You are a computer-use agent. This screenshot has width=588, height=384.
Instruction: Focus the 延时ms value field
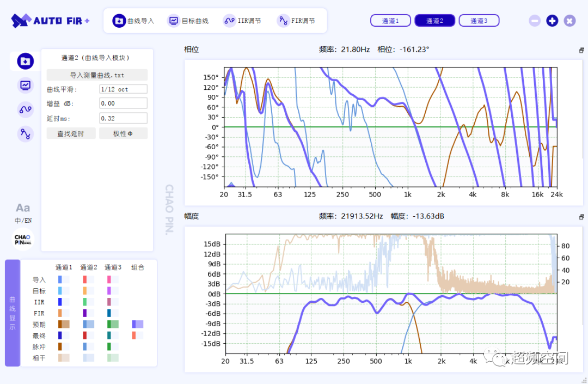click(123, 118)
